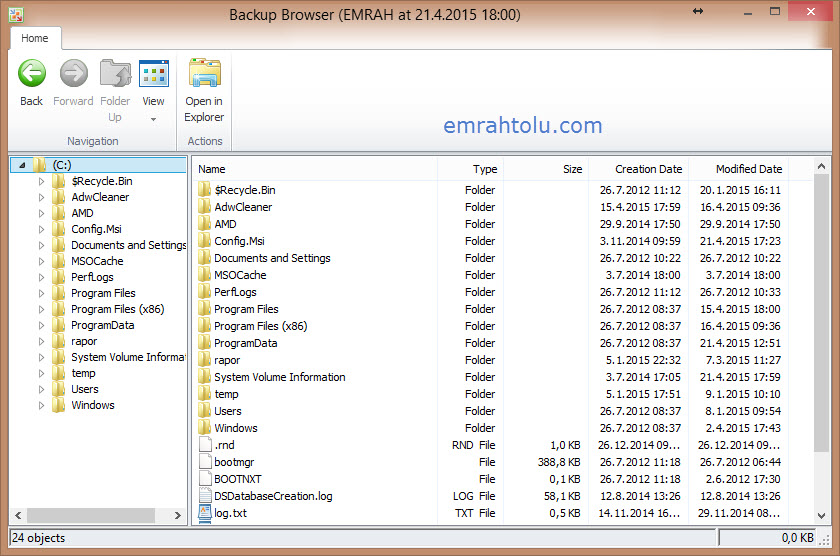The image size is (840, 556).
Task: Click the tree's horizontal scrollbar thumb
Action: click(x=91, y=515)
